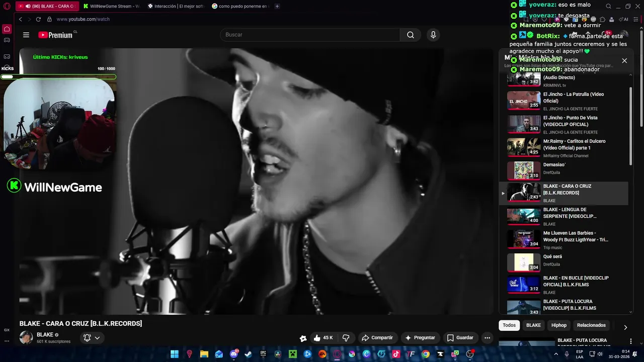Open the YouTube guide hamburger menu

pos(26,35)
